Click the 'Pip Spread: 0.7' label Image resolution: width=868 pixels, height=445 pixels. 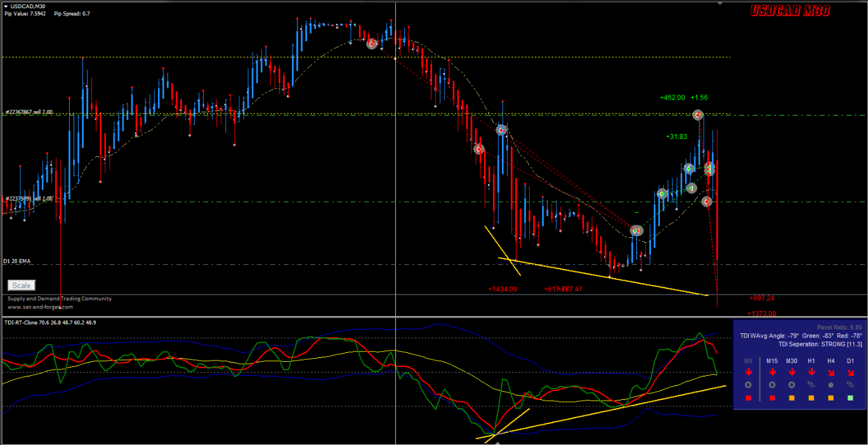point(72,13)
